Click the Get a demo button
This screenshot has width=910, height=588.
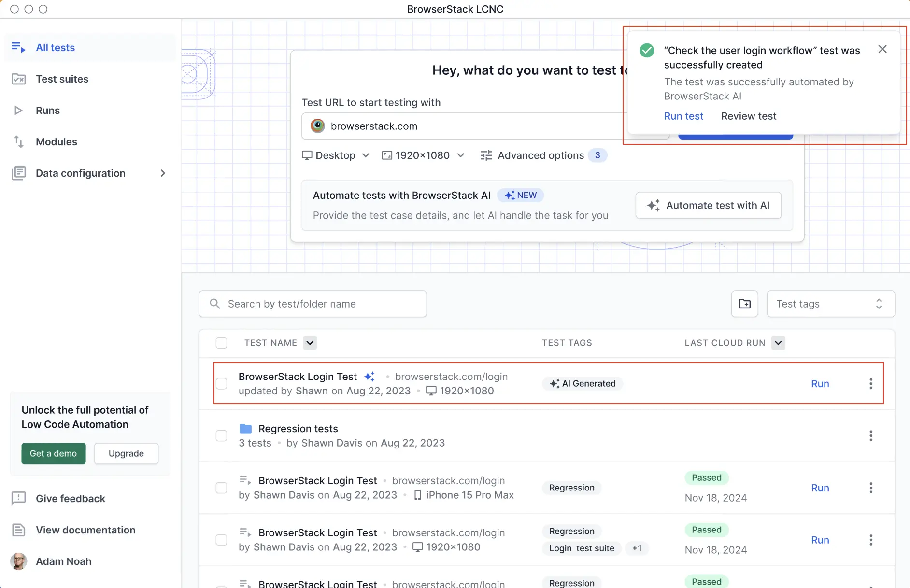pyautogui.click(x=54, y=454)
